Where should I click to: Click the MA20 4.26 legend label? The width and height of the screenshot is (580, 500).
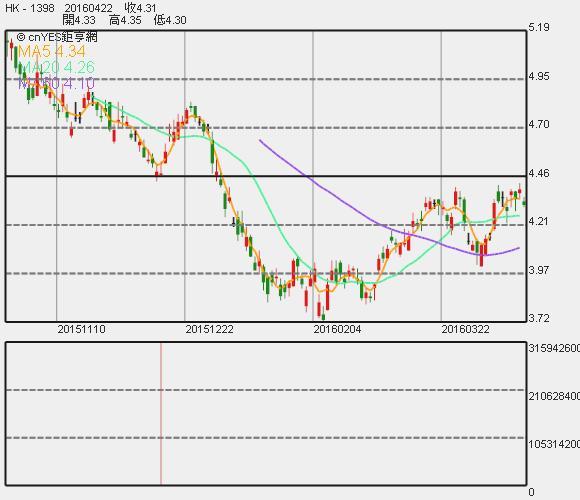click(56, 67)
